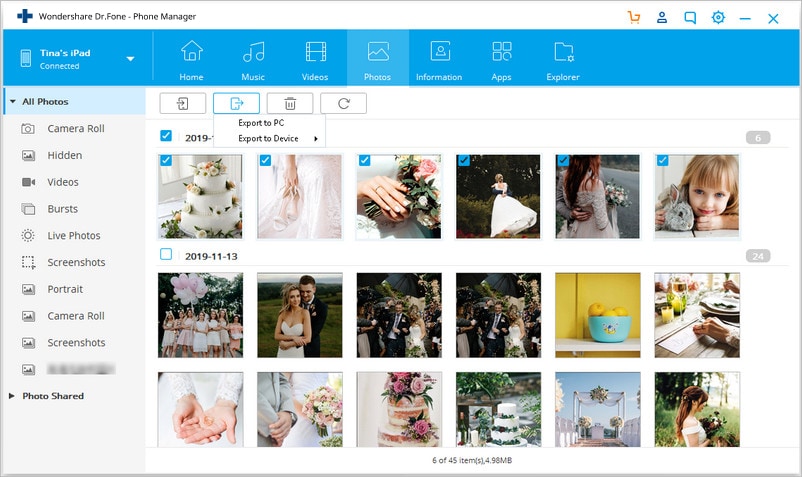Uncheck the ring and bouquet photo checkbox
The height and width of the screenshot is (477, 802).
pyautogui.click(x=364, y=161)
